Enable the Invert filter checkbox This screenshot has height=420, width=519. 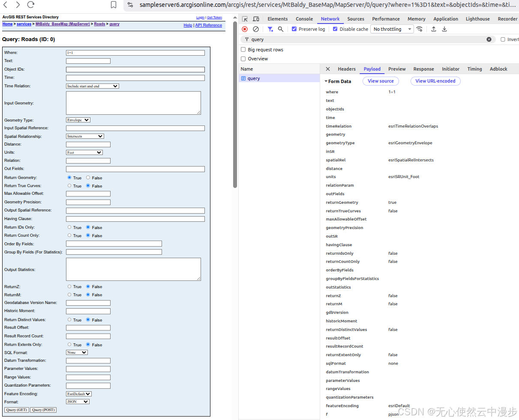click(x=503, y=39)
